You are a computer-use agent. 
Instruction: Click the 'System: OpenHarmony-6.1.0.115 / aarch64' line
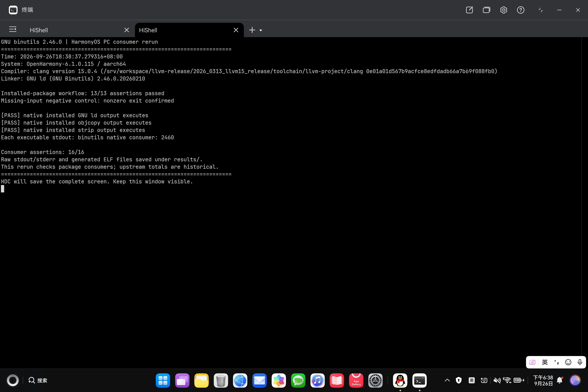(x=64, y=64)
